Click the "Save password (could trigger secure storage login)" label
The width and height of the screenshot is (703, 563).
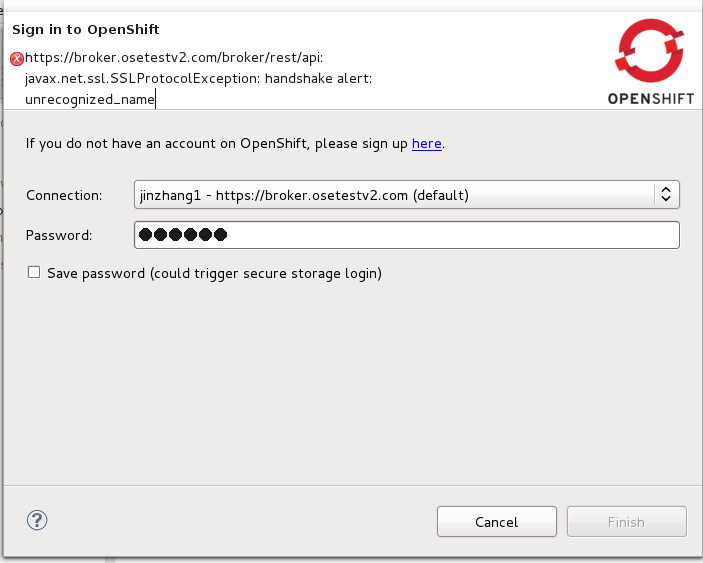coord(214,273)
